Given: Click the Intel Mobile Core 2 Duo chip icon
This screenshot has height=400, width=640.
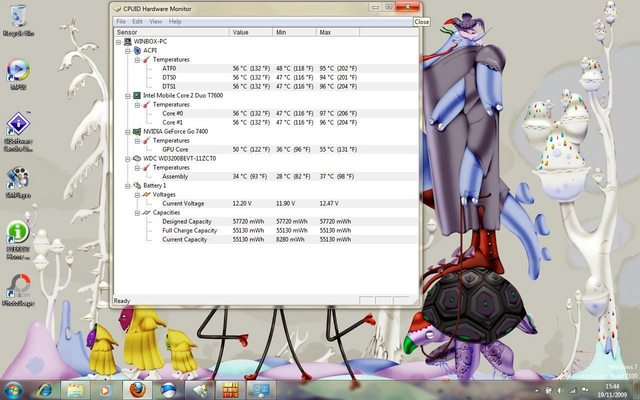Looking at the screenshot, I should pos(137,96).
